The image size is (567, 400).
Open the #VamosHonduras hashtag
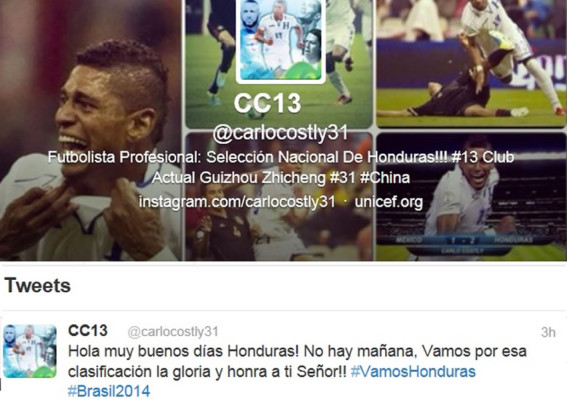point(413,371)
